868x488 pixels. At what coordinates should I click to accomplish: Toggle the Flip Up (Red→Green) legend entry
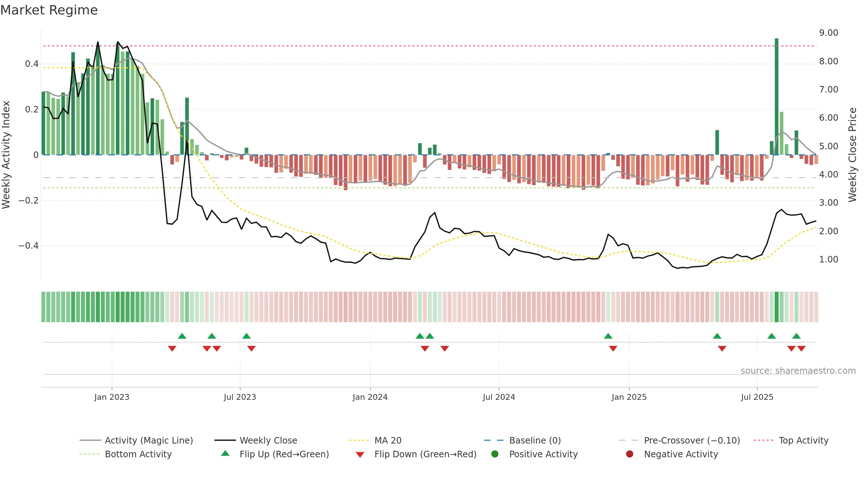(275, 454)
